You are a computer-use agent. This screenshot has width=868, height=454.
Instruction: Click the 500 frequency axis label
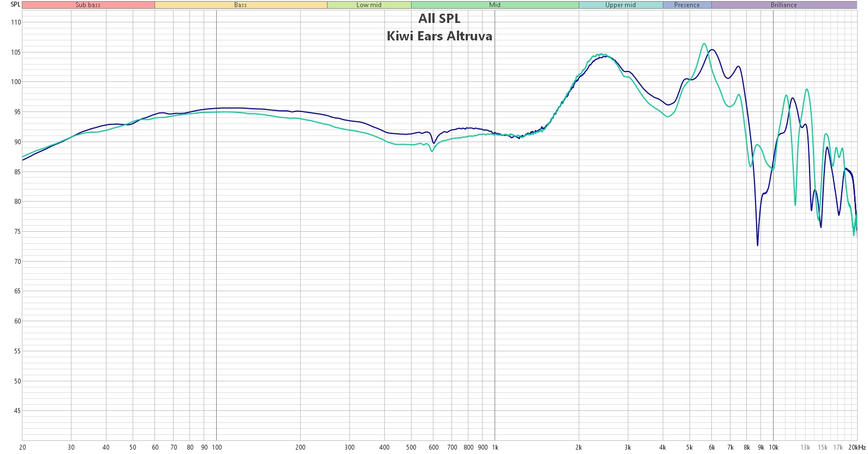pos(411,447)
